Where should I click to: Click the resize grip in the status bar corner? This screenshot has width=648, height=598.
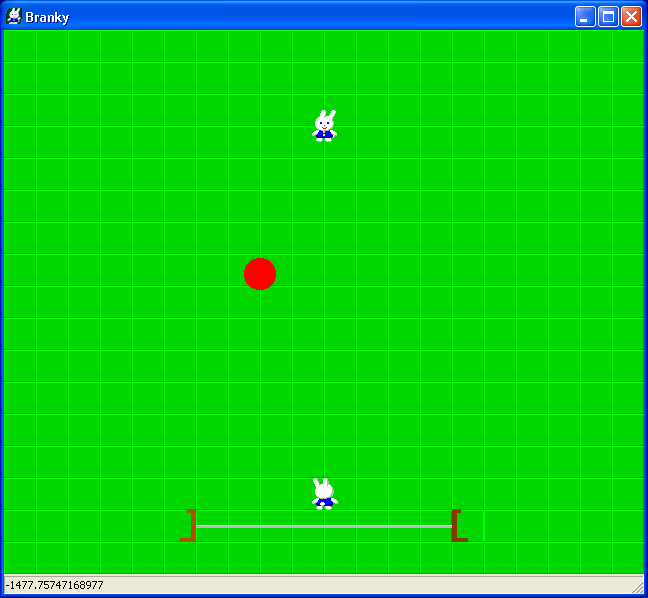636,586
